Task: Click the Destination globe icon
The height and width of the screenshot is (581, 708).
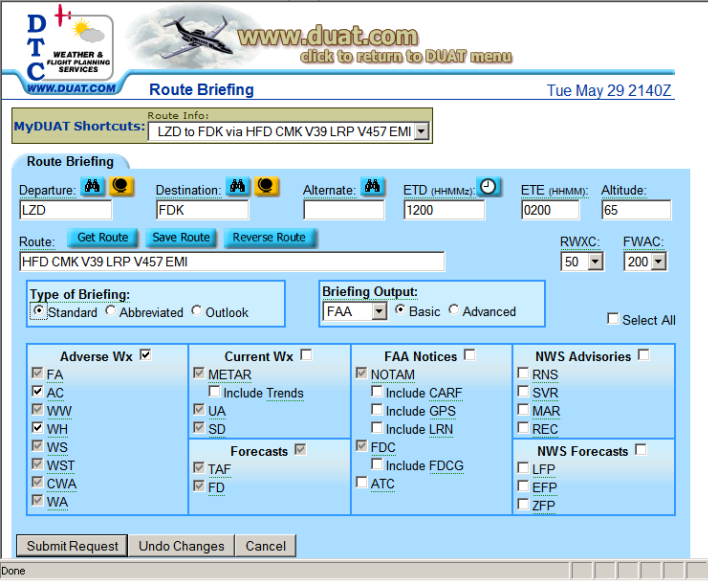Action: 266,186
